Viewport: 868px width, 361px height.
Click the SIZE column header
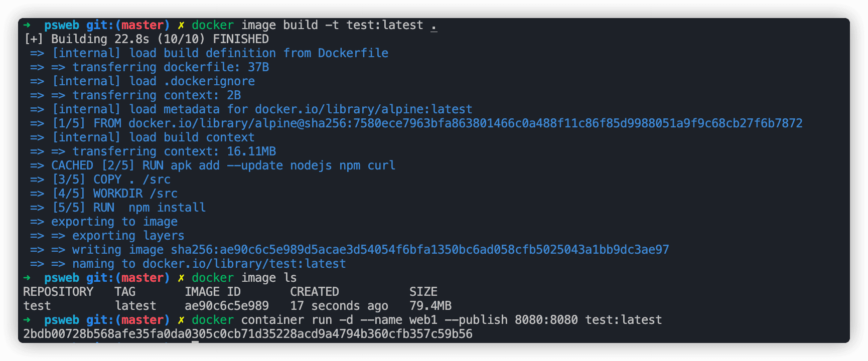tap(423, 292)
